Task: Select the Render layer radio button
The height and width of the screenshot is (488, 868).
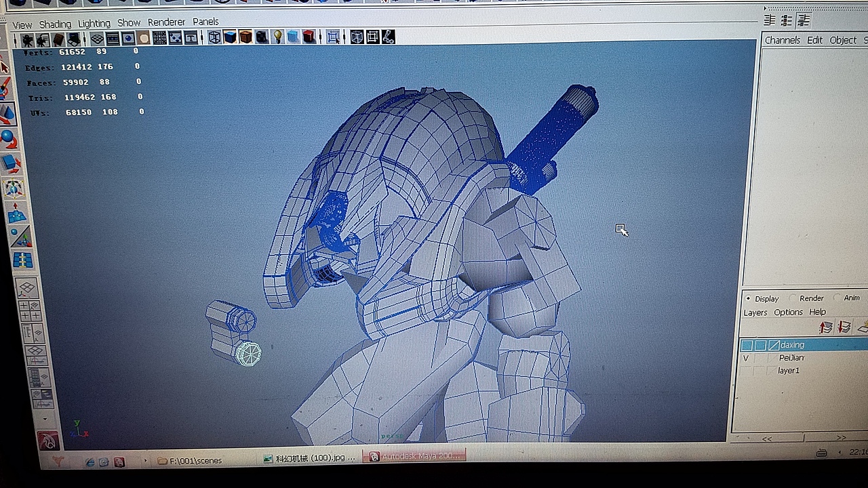Action: coord(794,298)
